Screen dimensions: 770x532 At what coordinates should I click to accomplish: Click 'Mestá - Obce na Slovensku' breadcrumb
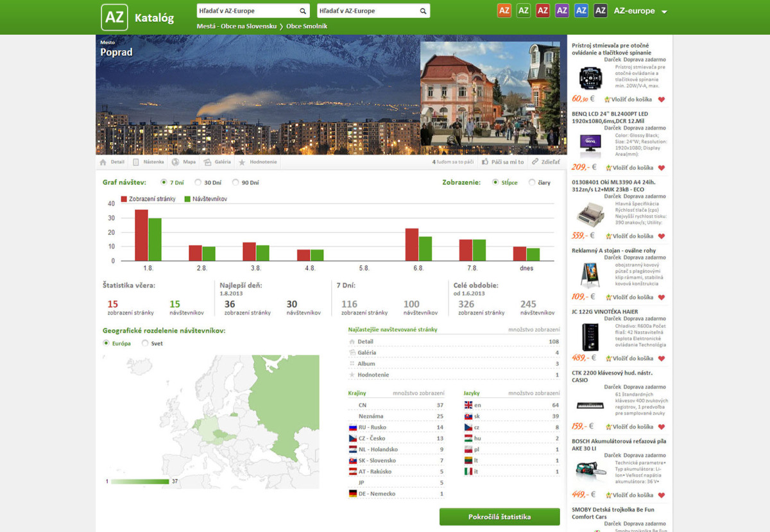(x=237, y=26)
